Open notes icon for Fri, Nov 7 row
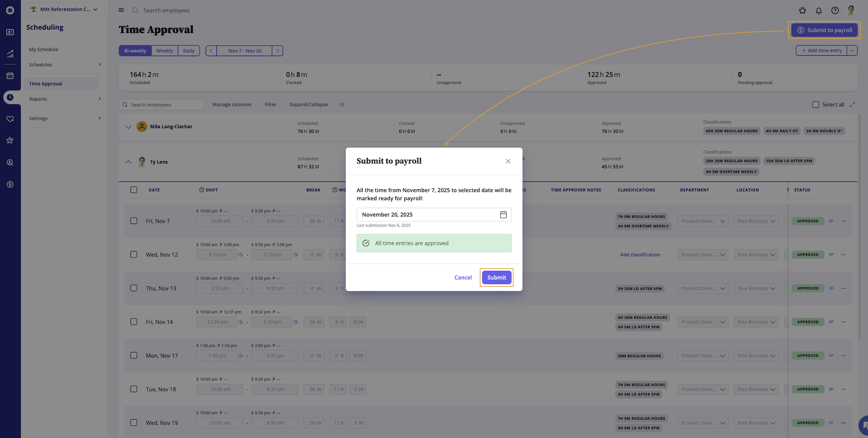 831,221
